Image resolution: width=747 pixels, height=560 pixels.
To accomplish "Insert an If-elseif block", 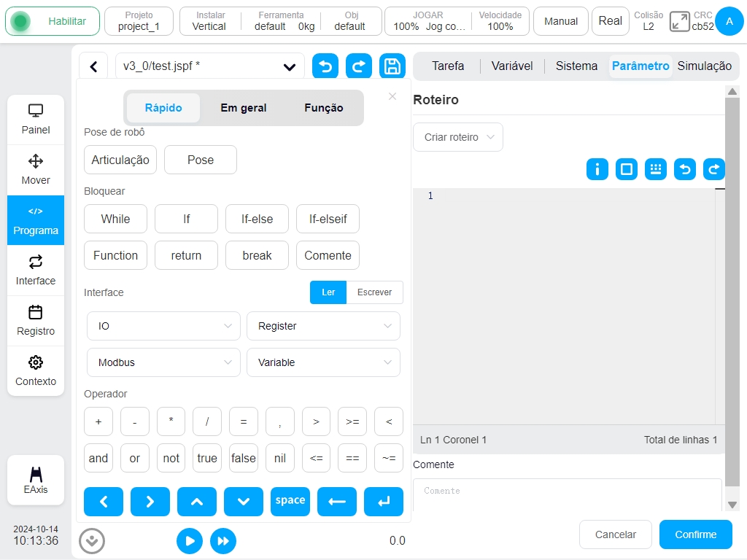I will pos(328,219).
